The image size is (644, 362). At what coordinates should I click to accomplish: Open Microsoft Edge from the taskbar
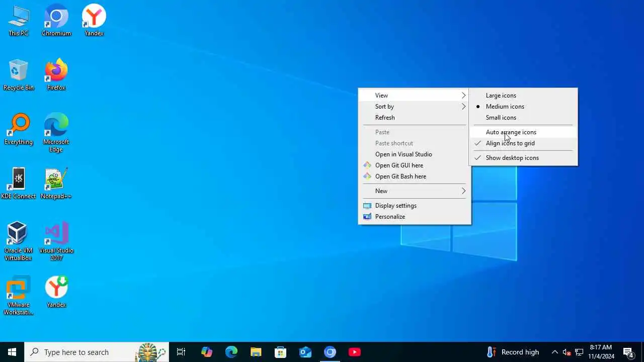pos(231,352)
